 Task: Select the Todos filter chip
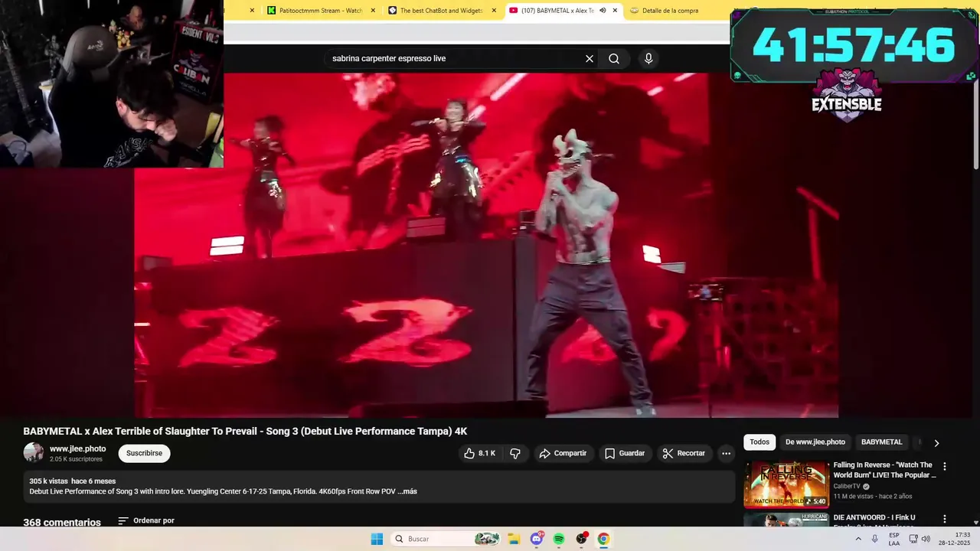click(759, 442)
